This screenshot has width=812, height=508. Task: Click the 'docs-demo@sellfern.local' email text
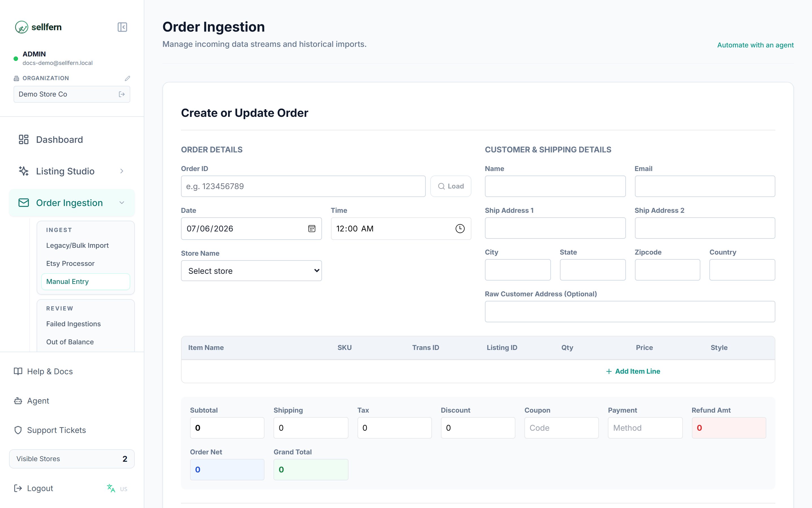(58, 63)
